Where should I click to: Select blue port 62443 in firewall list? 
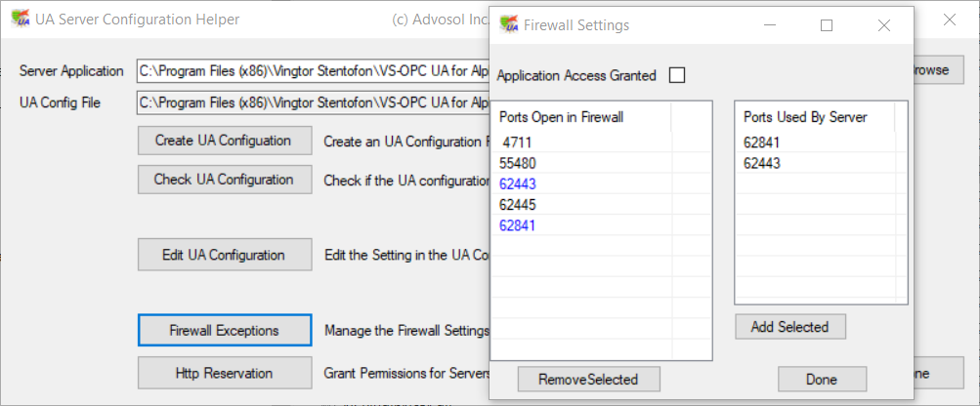[x=518, y=183]
